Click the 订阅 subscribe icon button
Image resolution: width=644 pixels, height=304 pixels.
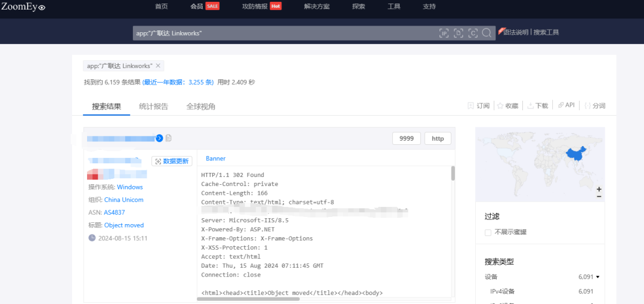(x=479, y=106)
